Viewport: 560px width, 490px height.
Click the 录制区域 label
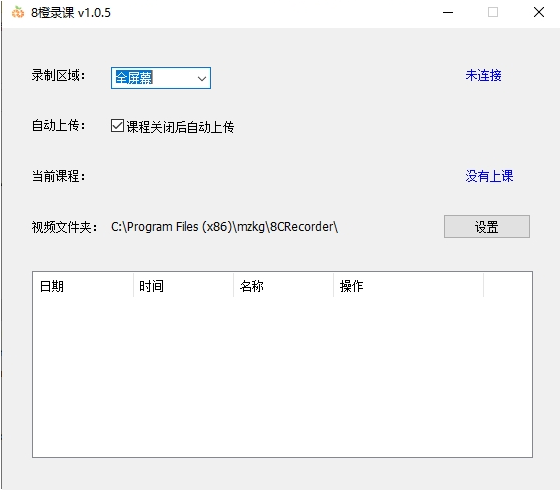click(59, 75)
